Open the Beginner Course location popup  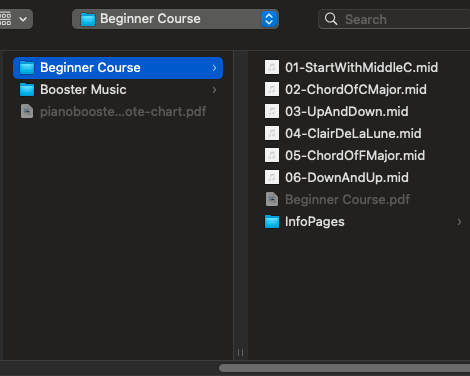pyautogui.click(x=175, y=19)
